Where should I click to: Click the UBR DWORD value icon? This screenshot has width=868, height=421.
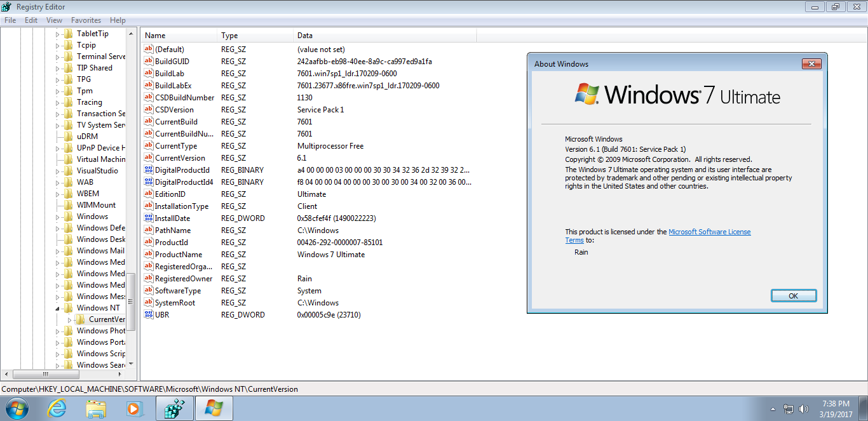149,315
